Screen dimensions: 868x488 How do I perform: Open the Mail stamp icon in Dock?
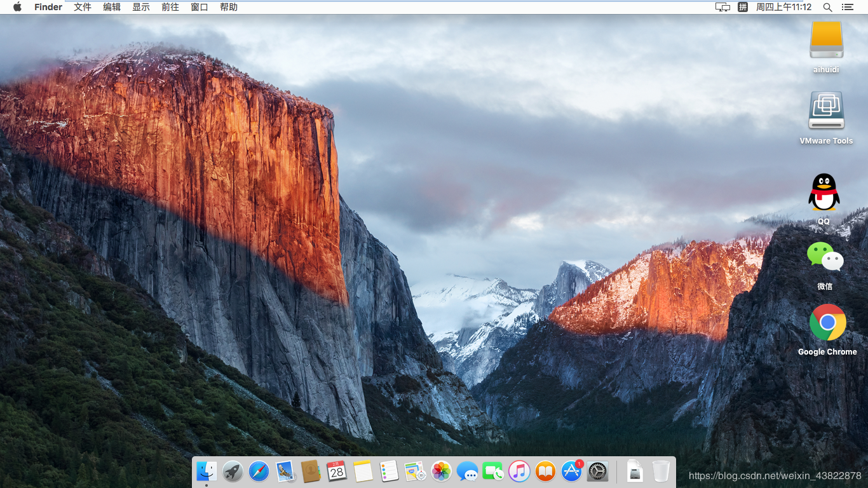[285, 471]
